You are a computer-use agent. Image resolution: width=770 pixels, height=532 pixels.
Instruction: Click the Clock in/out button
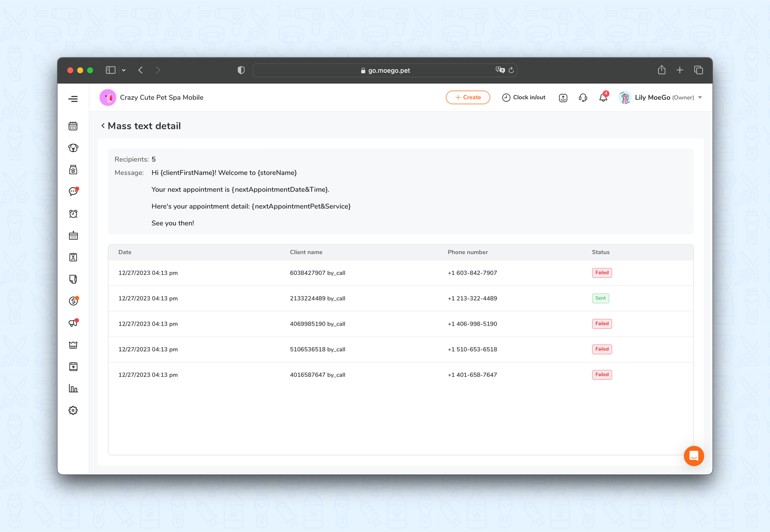[x=524, y=97]
